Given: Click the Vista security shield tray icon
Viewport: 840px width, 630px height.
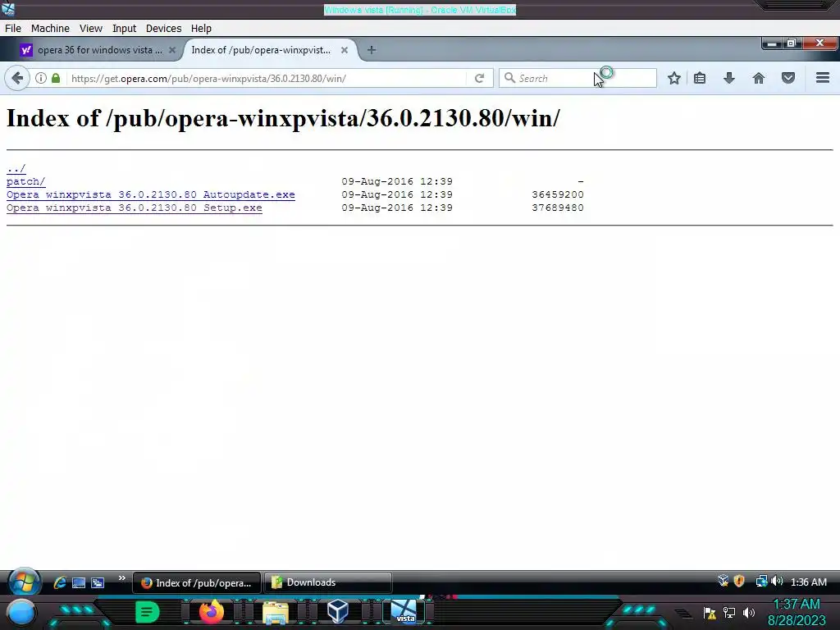Looking at the screenshot, I should [739, 582].
